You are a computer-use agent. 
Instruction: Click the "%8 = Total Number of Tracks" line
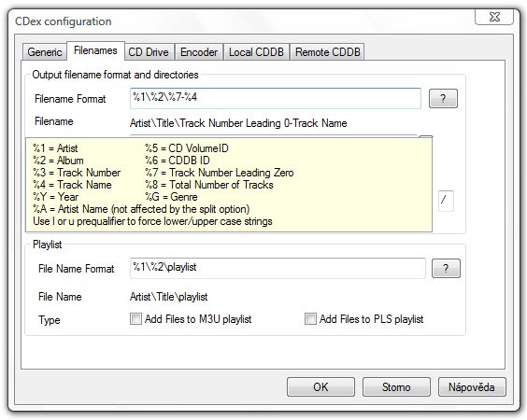[209, 185]
